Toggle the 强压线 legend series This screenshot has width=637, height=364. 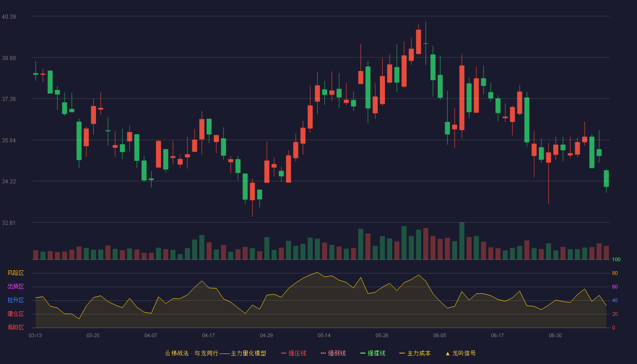(293, 353)
